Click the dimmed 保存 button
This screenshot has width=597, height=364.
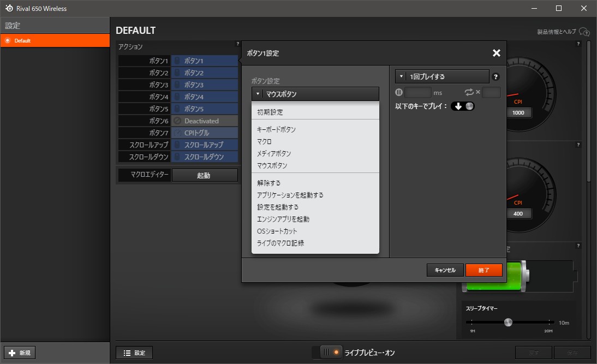pos(572,353)
